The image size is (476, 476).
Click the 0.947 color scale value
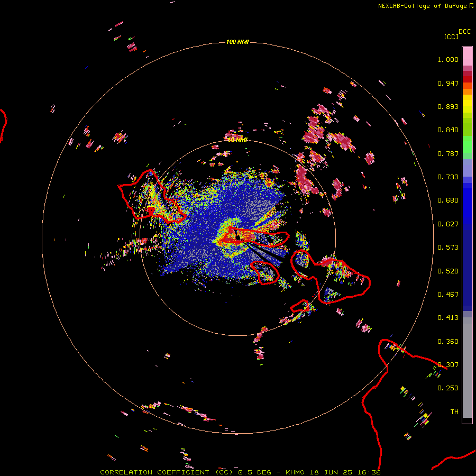(448, 83)
